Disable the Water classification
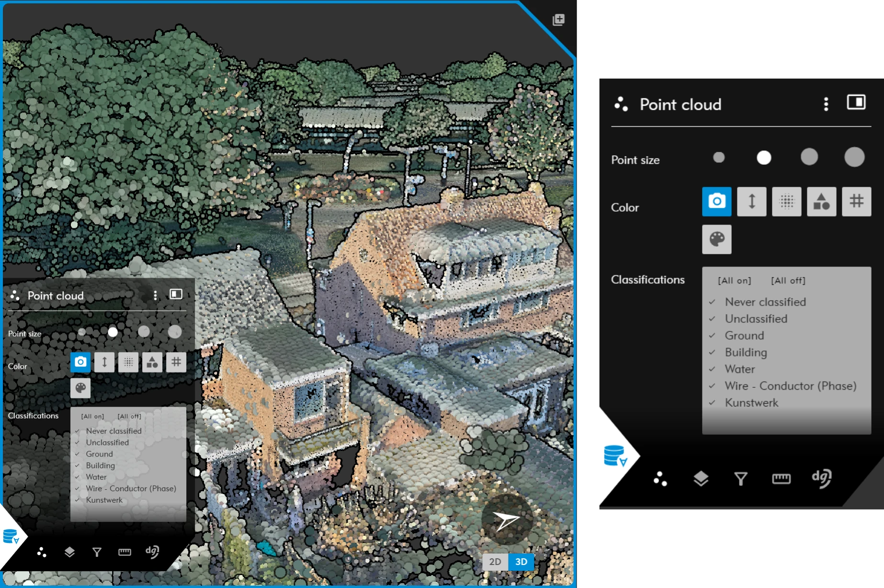The width and height of the screenshot is (884, 588). (x=712, y=369)
